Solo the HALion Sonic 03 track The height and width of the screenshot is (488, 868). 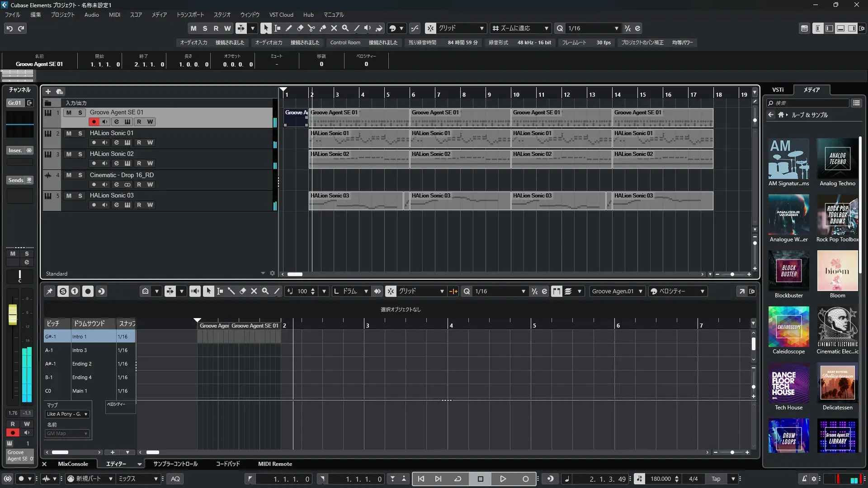pyautogui.click(x=80, y=196)
